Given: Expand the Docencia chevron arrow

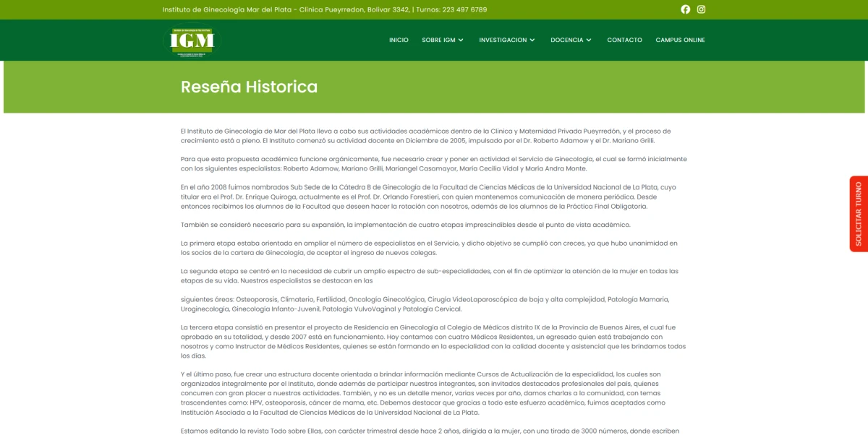Looking at the screenshot, I should 589,40.
